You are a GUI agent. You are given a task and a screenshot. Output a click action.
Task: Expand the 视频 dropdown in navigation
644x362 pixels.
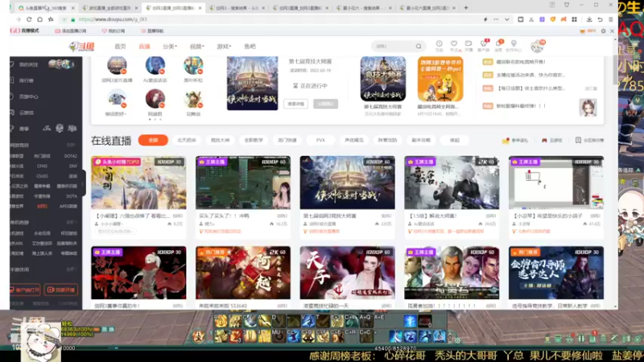[196, 47]
